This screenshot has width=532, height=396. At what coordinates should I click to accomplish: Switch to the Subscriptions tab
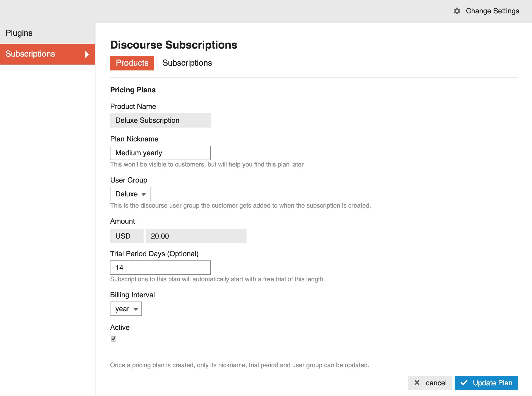[187, 63]
